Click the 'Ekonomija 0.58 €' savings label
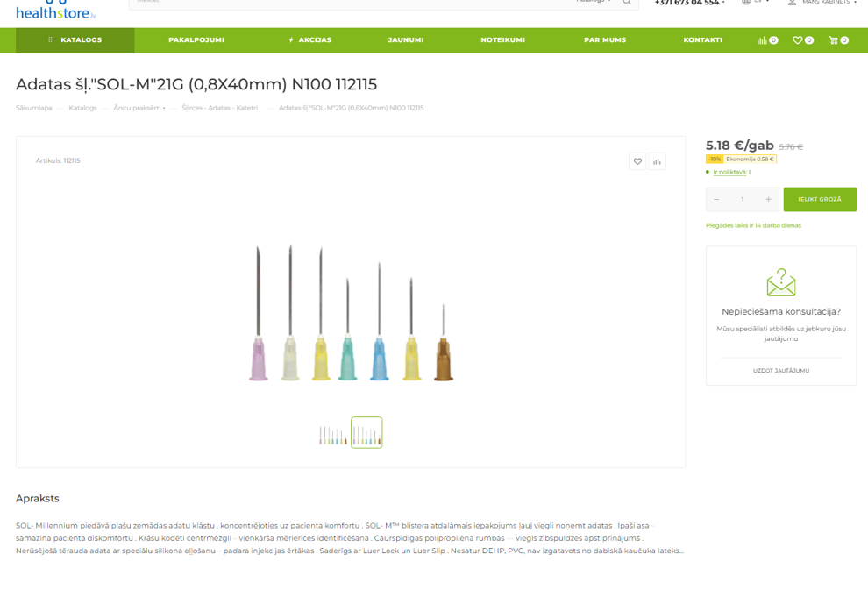The image size is (868, 604). 751,159
